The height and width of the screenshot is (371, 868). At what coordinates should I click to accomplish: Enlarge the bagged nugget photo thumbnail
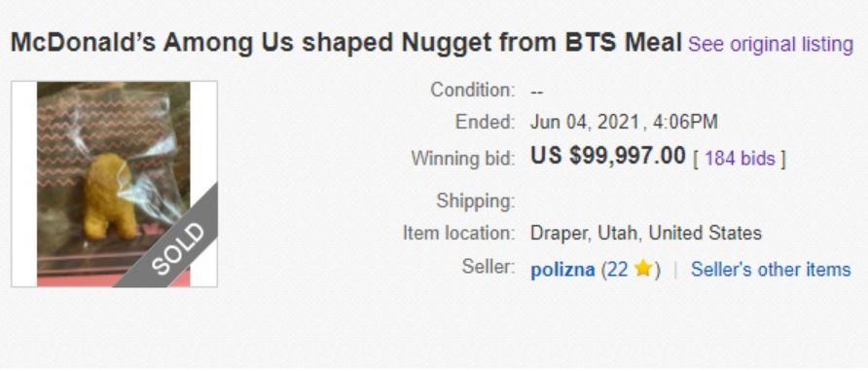114,184
